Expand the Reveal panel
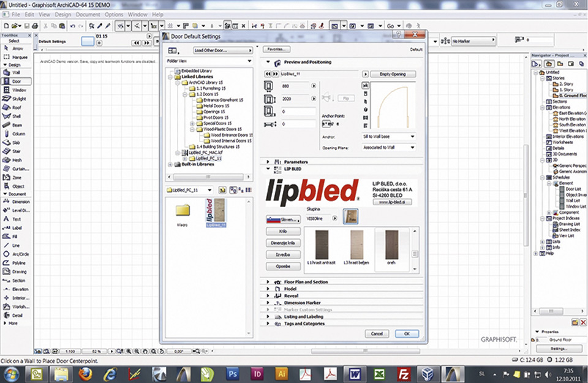 point(268,295)
